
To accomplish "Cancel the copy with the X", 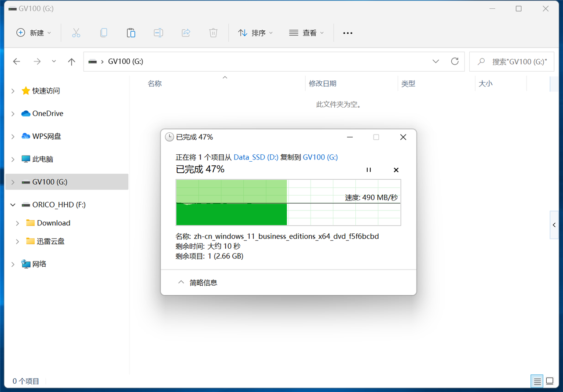I will (396, 170).
